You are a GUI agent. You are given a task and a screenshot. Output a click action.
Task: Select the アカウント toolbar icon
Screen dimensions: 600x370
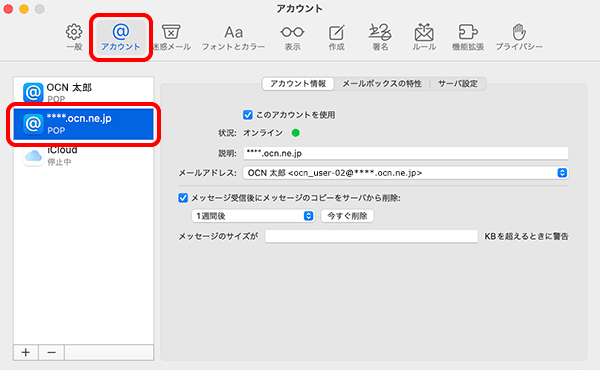(x=121, y=37)
